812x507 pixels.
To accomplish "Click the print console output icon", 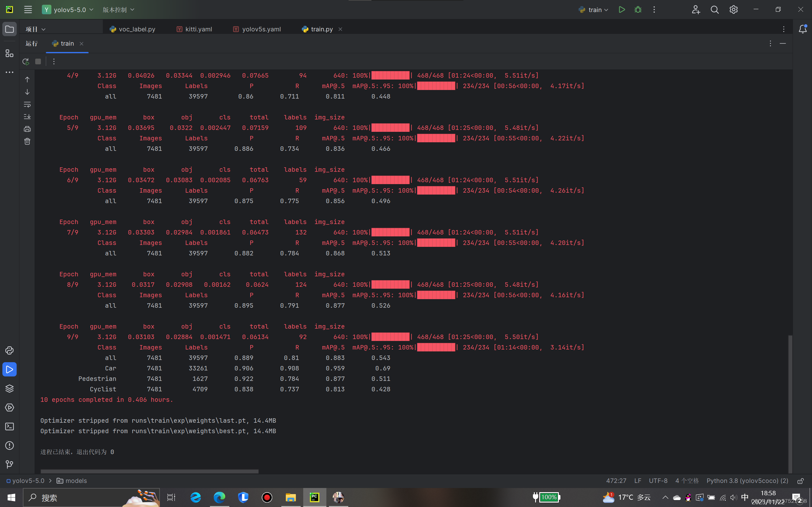I will (27, 129).
